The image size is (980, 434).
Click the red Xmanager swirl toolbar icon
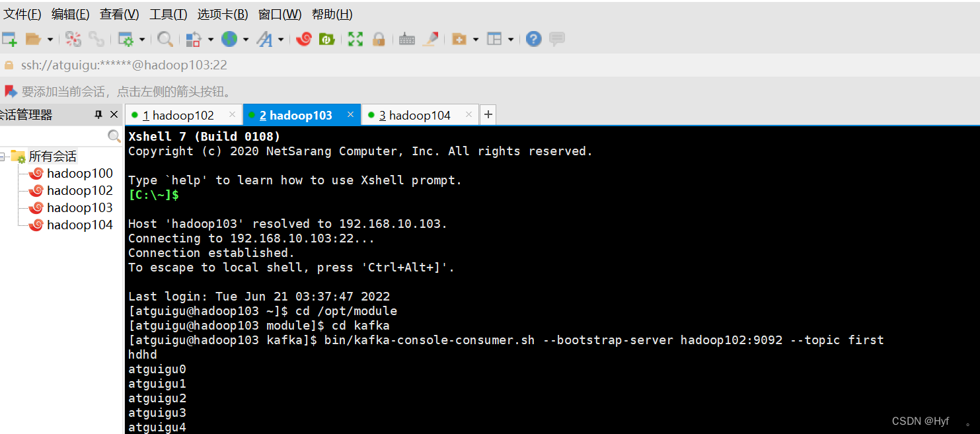coord(304,40)
